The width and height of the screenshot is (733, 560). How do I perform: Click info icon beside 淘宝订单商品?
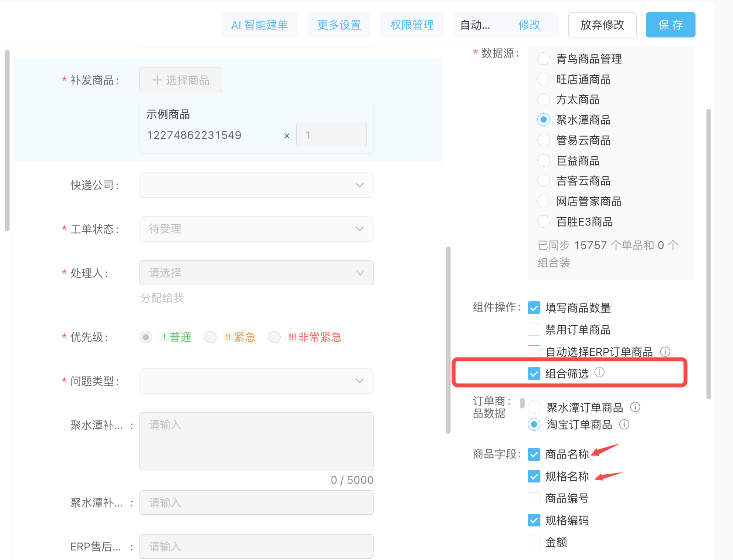(x=624, y=425)
